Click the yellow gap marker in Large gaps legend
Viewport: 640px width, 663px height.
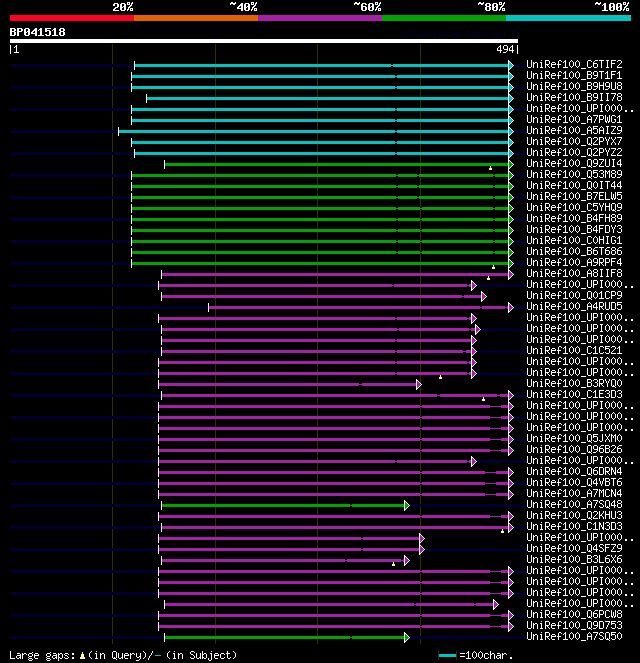click(x=82, y=655)
